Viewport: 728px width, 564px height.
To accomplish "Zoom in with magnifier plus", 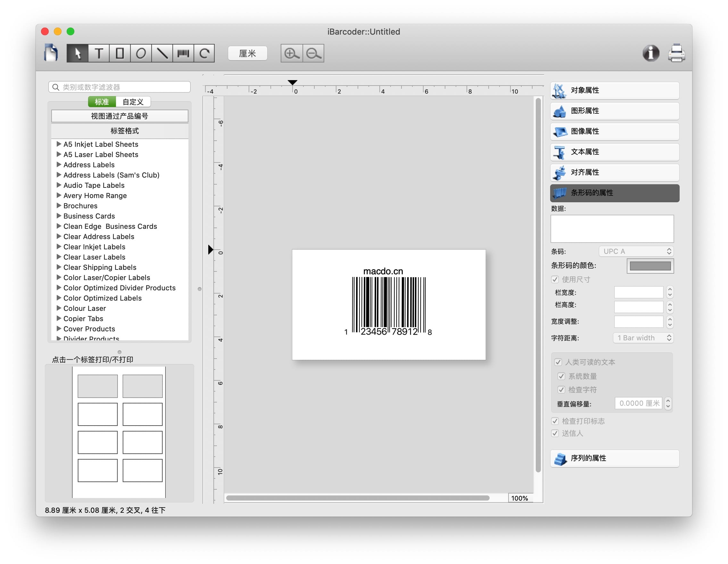I will (x=292, y=53).
